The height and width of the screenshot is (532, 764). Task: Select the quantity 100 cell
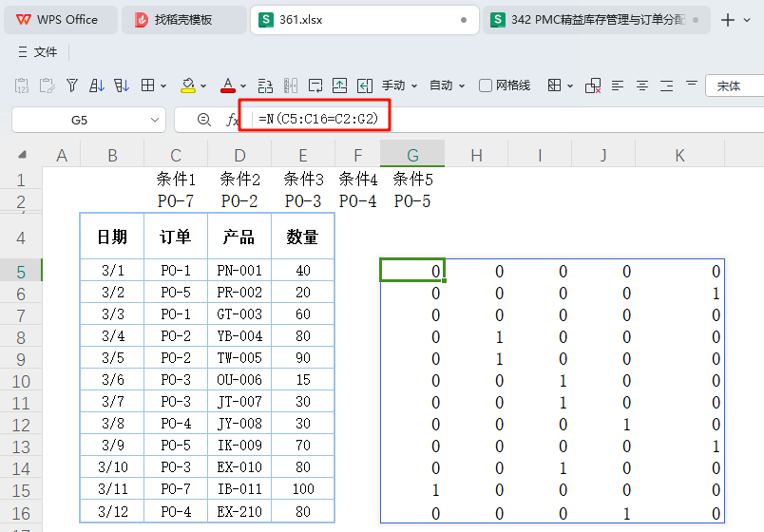point(302,488)
